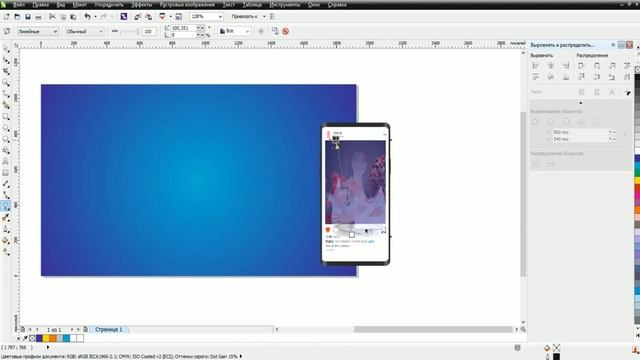
Task: Open the Help menu
Action: [337, 5]
